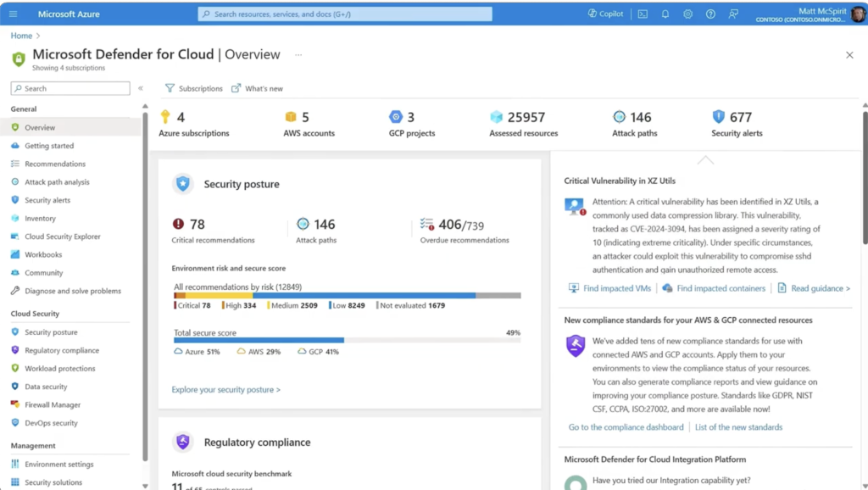Open What's new

257,88
